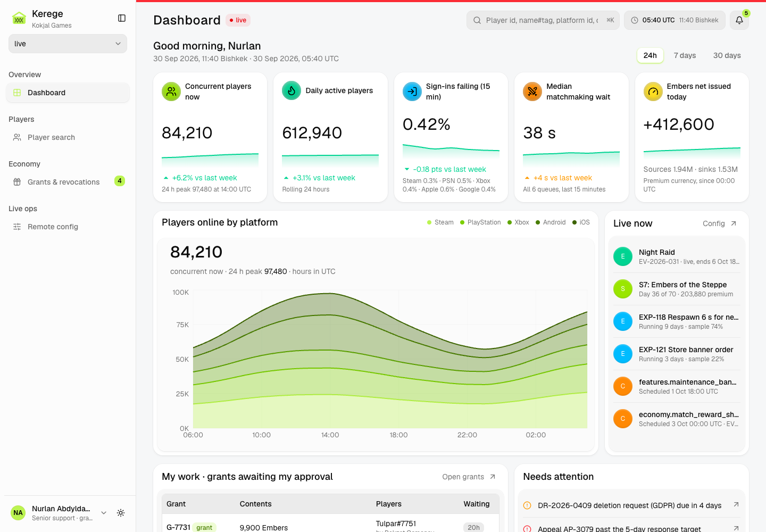Focus the player id search field
This screenshot has width=766, height=532.
(543, 20)
